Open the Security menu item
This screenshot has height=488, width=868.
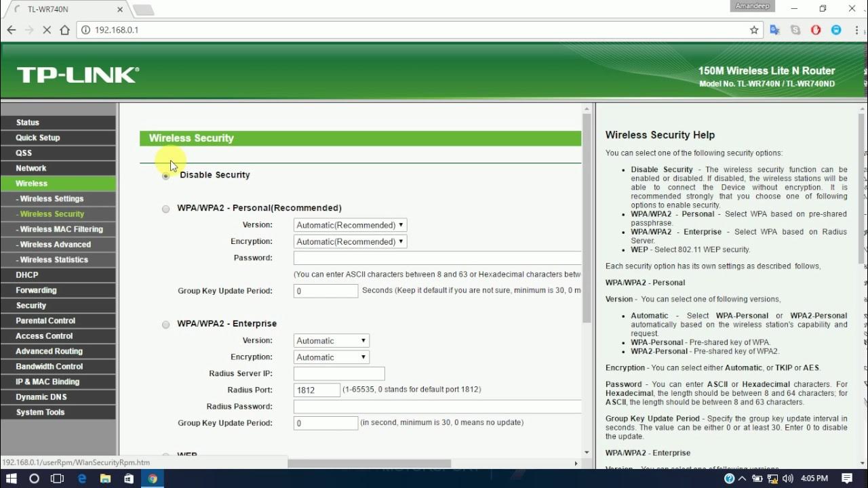[x=58, y=306]
